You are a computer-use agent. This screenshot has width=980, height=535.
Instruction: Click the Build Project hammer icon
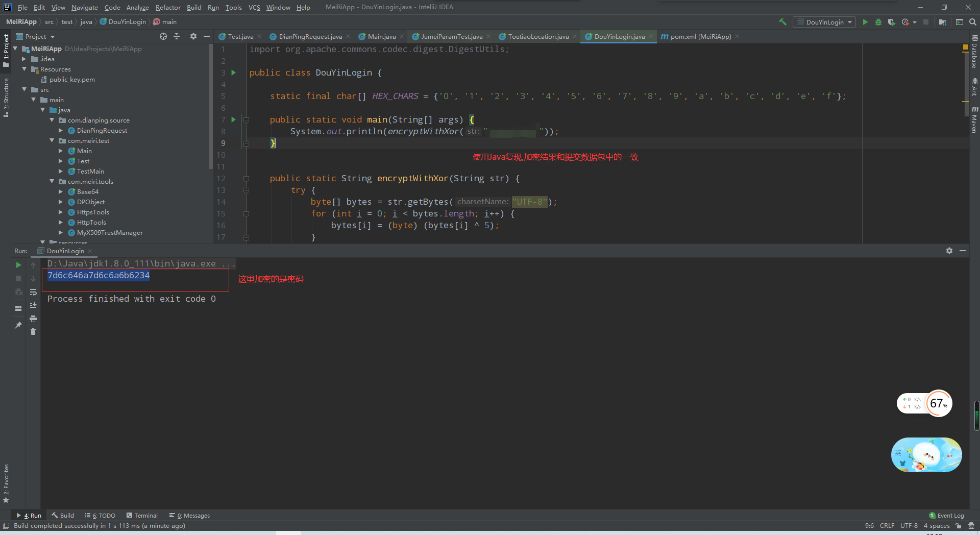(782, 22)
